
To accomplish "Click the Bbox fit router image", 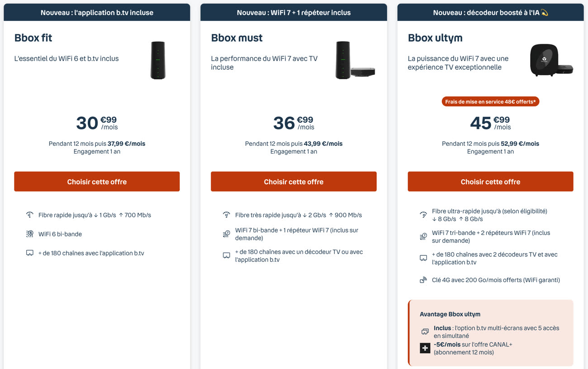I will pos(158,60).
